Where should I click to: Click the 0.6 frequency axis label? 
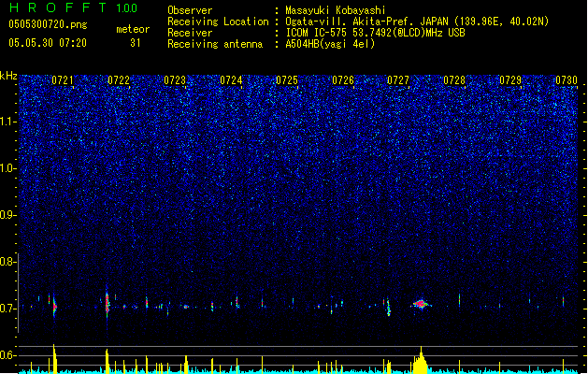click(7, 355)
